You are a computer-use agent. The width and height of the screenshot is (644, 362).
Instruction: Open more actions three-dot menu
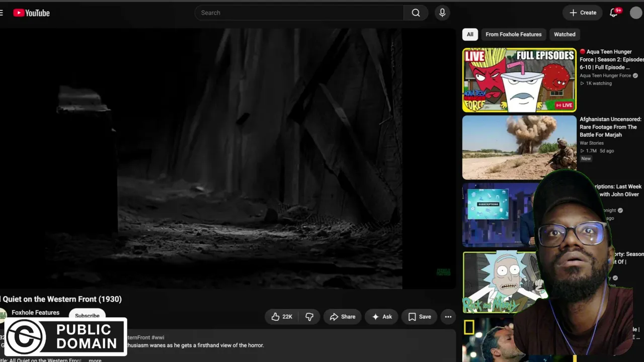click(x=448, y=317)
